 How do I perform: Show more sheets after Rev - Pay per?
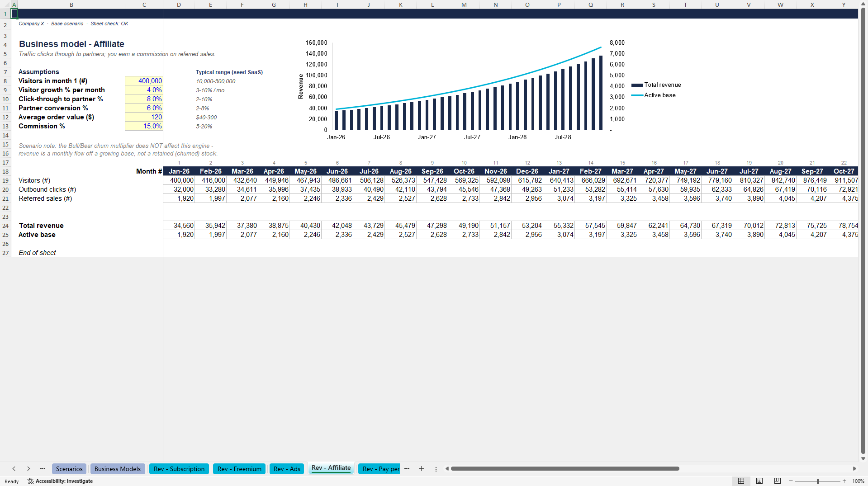[407, 469]
